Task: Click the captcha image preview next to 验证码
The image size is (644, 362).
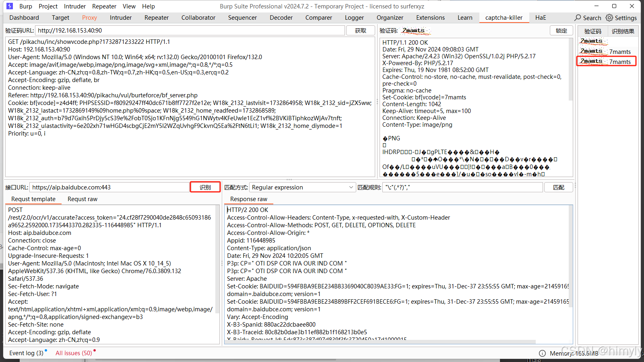Action: coord(416,31)
